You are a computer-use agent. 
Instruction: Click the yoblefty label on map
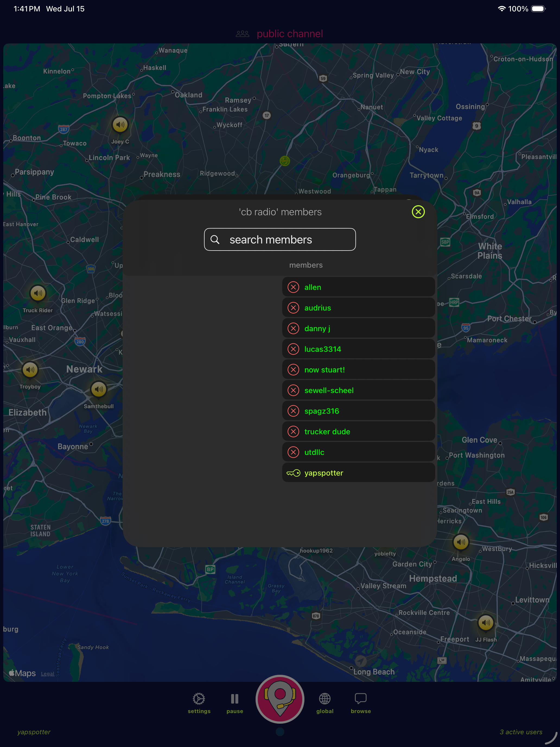pyautogui.click(x=385, y=553)
